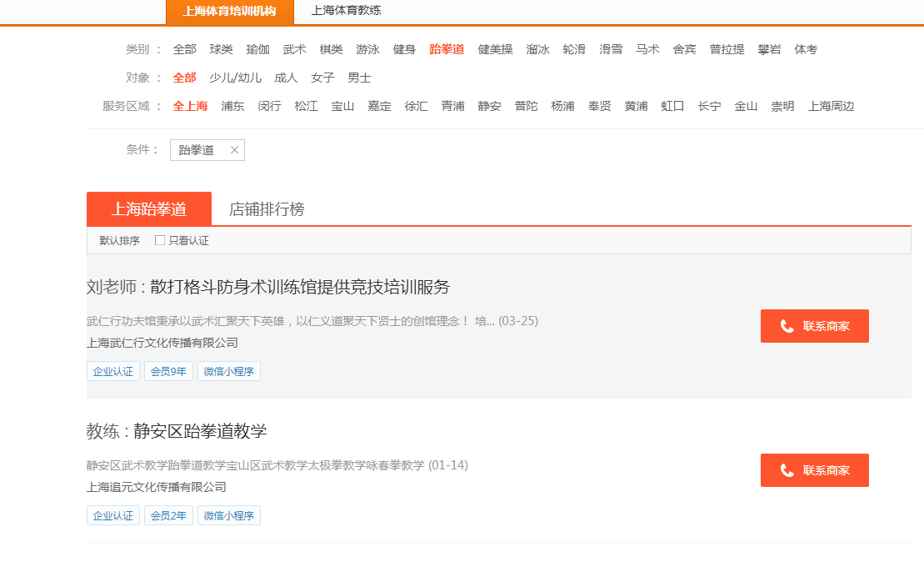Filter category by 普拉提
Screen dimensions: 924x567
point(727,49)
